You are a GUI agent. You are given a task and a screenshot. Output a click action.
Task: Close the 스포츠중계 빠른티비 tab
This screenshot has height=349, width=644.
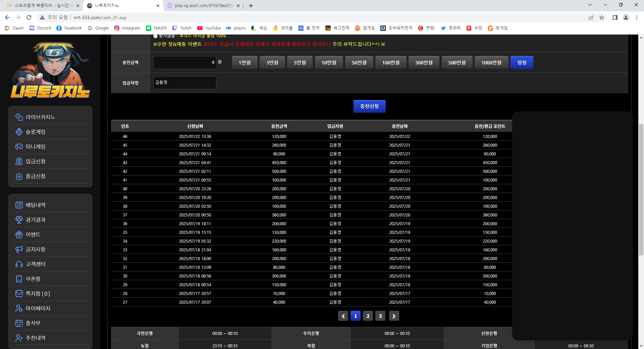tap(78, 6)
